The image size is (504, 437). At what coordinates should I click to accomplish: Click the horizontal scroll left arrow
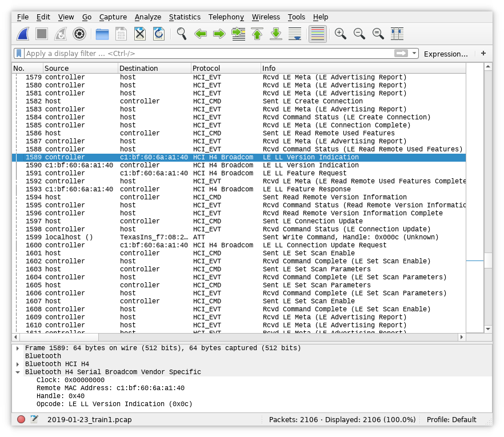coord(16,337)
